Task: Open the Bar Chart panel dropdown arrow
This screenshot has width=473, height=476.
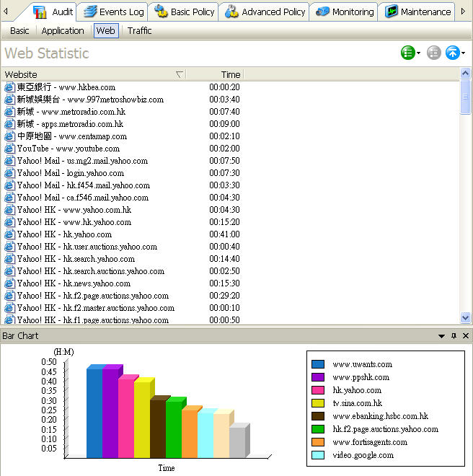Action: tap(441, 336)
